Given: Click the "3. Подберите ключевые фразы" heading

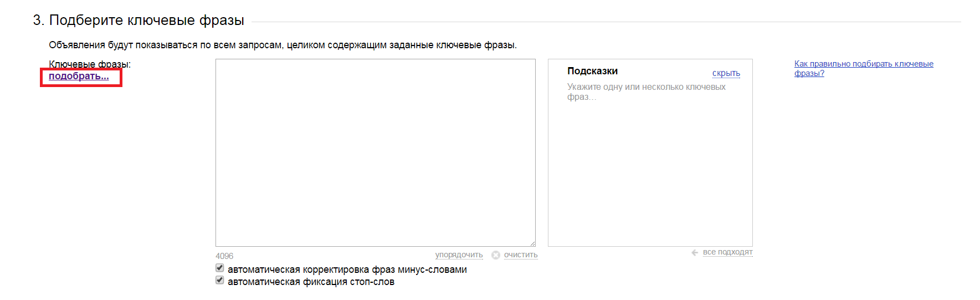Looking at the screenshot, I should click(x=138, y=20).
